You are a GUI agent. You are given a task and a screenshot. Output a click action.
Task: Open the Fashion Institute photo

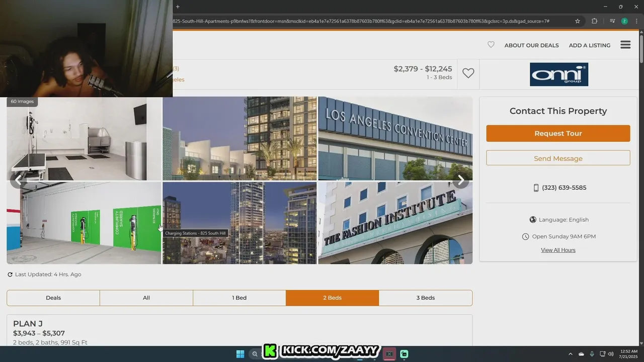(x=395, y=223)
